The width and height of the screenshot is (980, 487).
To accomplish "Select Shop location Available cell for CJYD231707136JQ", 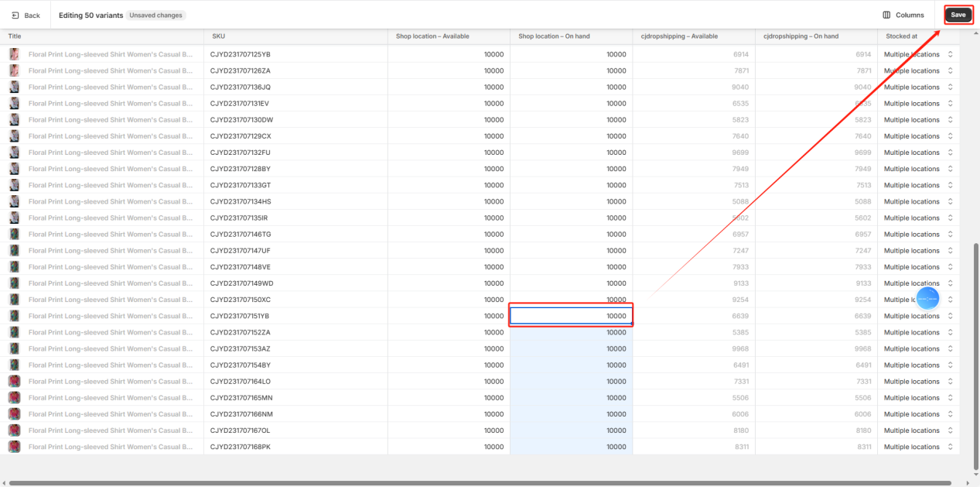I will point(449,87).
